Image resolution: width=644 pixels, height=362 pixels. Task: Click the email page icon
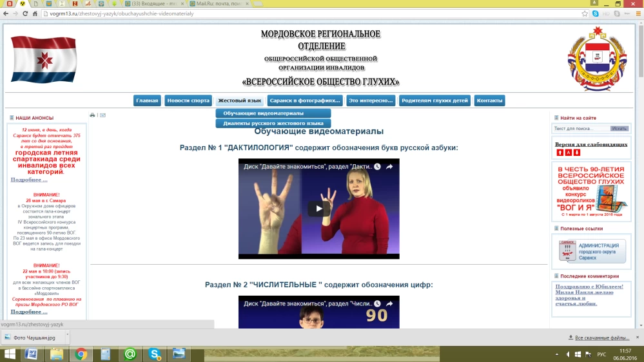pyautogui.click(x=102, y=115)
